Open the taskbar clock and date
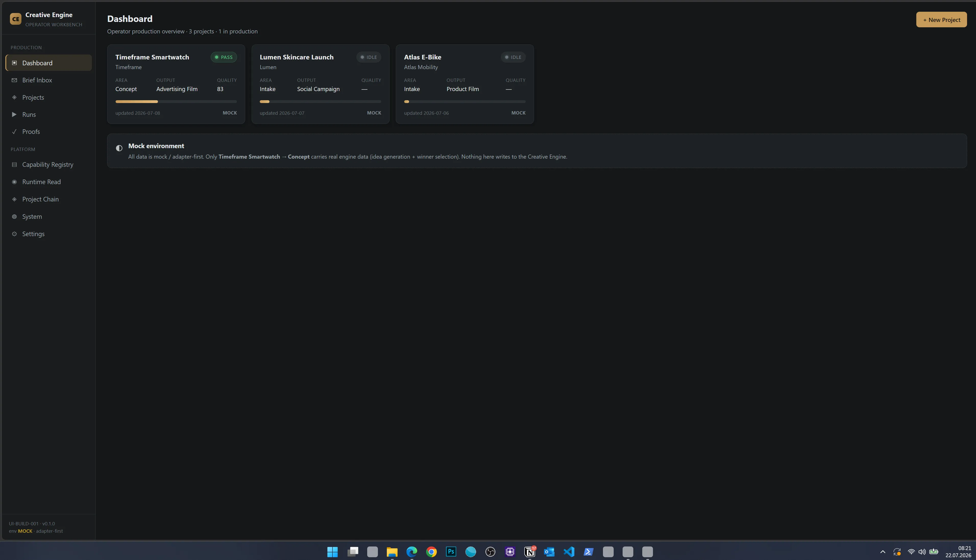 pyautogui.click(x=958, y=552)
